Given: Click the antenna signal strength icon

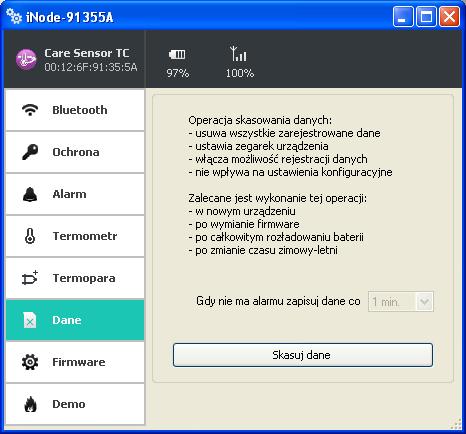Looking at the screenshot, I should pos(238,54).
